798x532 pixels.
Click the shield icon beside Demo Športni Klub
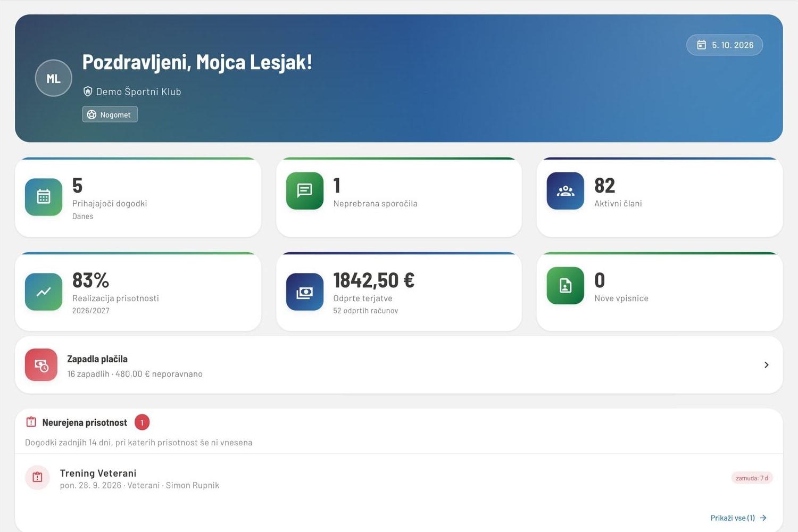tap(88, 92)
